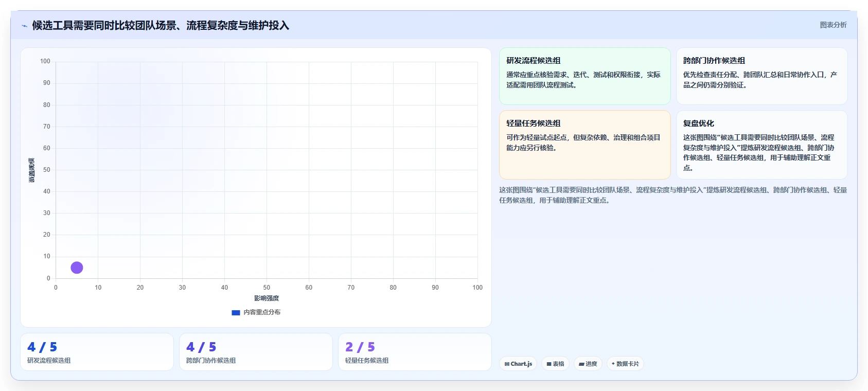868x391 pixels.
Task: Click the 4 / 5 跨部门协作候选组 score card
Action: click(256, 352)
